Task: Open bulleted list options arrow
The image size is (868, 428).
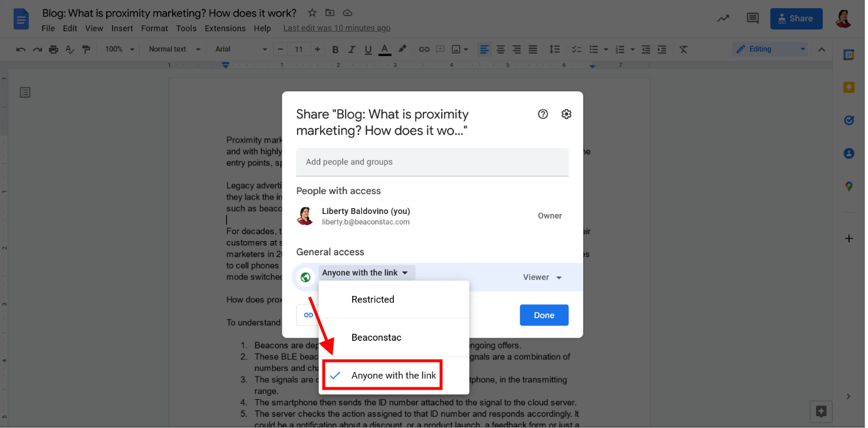Action: pyautogui.click(x=605, y=50)
